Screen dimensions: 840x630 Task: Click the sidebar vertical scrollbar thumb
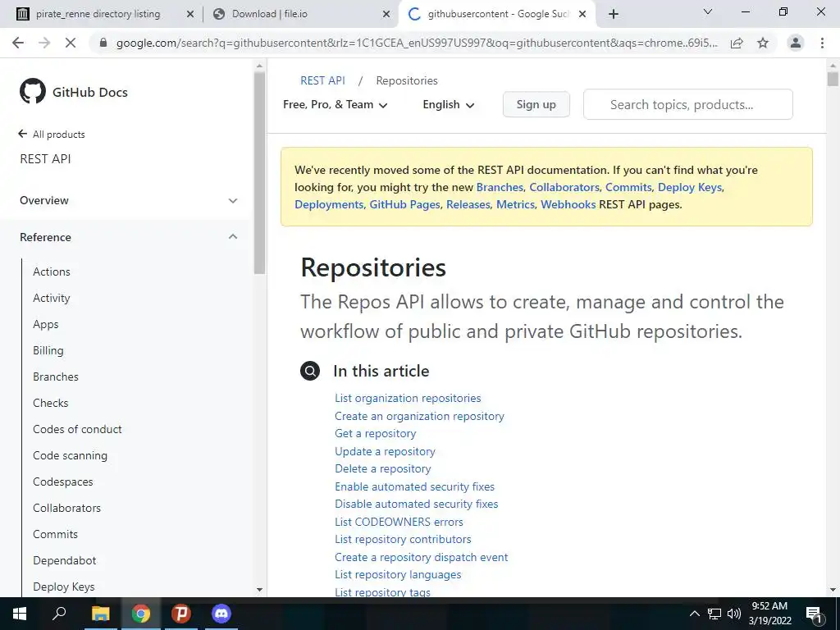click(x=259, y=172)
